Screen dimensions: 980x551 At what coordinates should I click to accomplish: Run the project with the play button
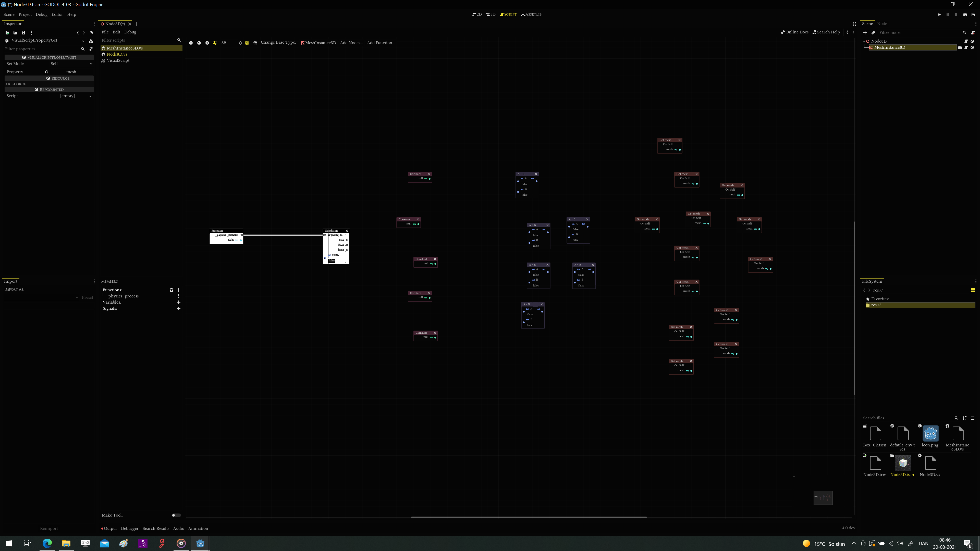[x=939, y=14]
